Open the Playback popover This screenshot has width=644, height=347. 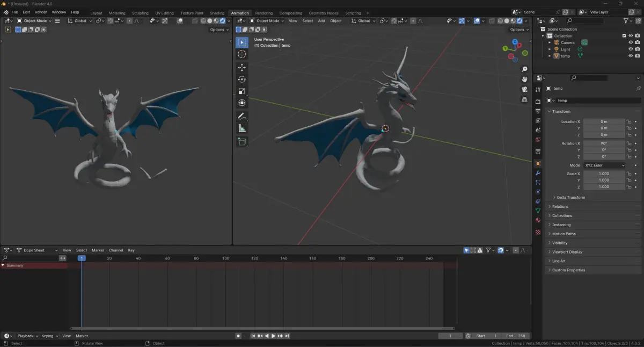[27, 336]
